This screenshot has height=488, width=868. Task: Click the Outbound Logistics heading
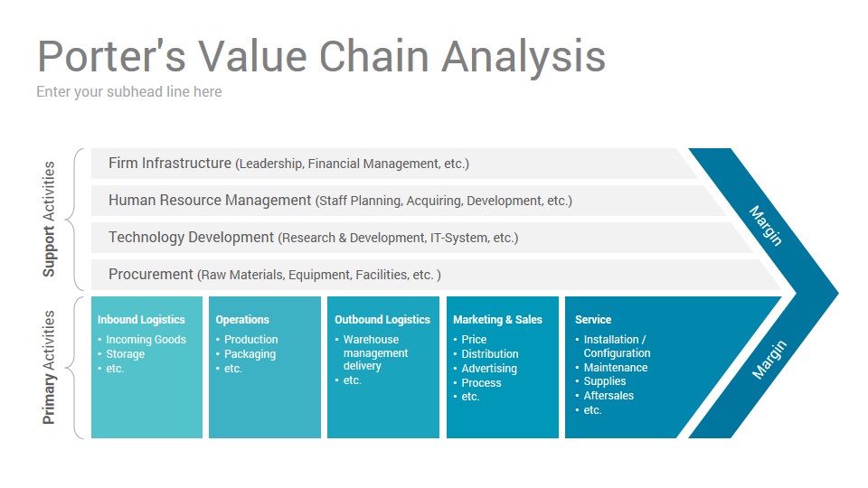pyautogui.click(x=382, y=319)
